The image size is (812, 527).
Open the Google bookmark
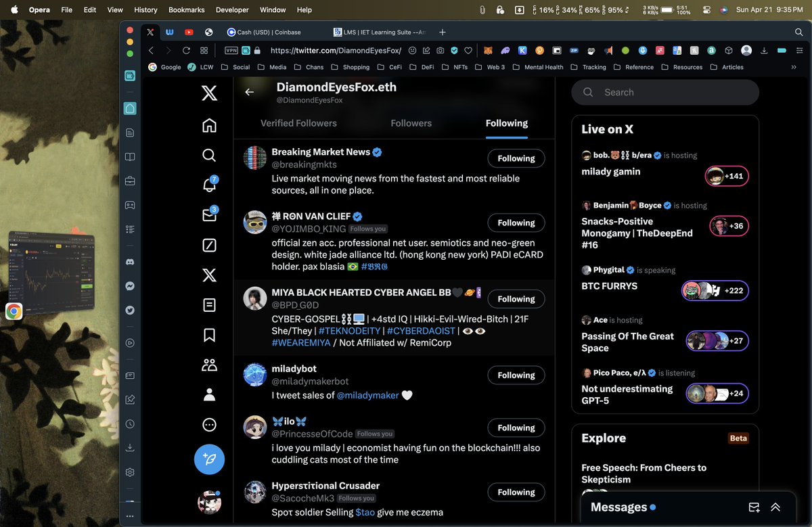point(164,67)
